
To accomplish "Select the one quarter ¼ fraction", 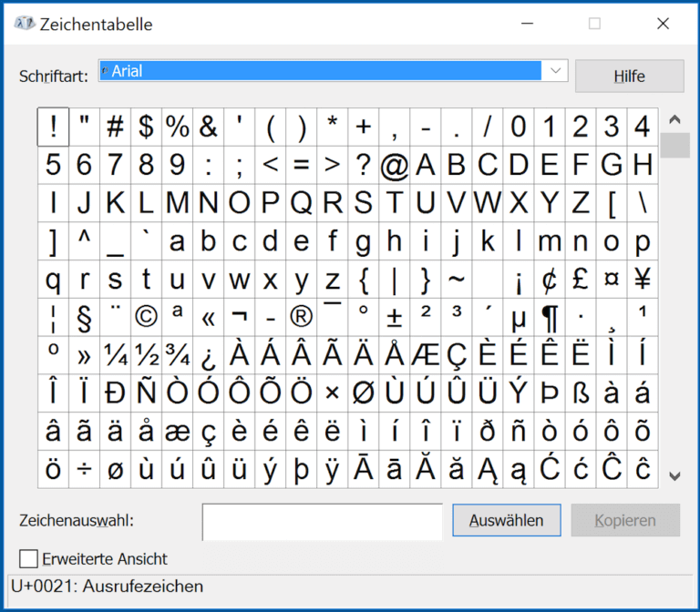I will click(x=115, y=355).
